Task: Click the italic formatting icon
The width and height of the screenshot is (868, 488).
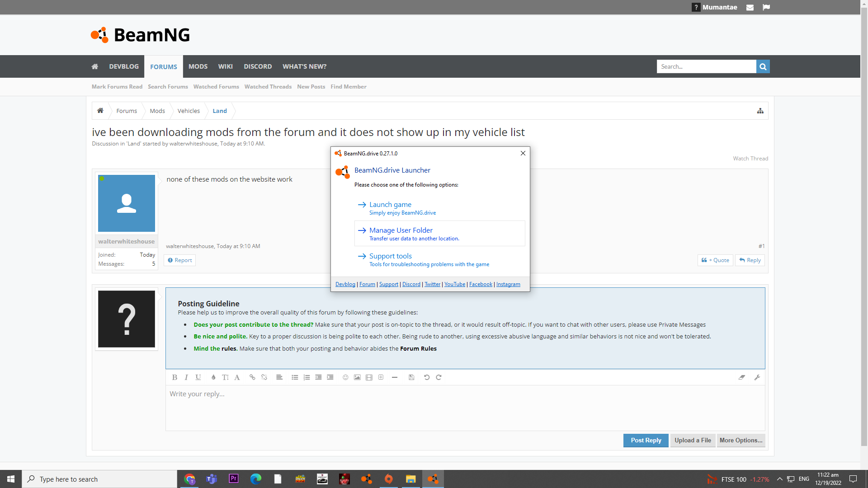Action: click(186, 377)
